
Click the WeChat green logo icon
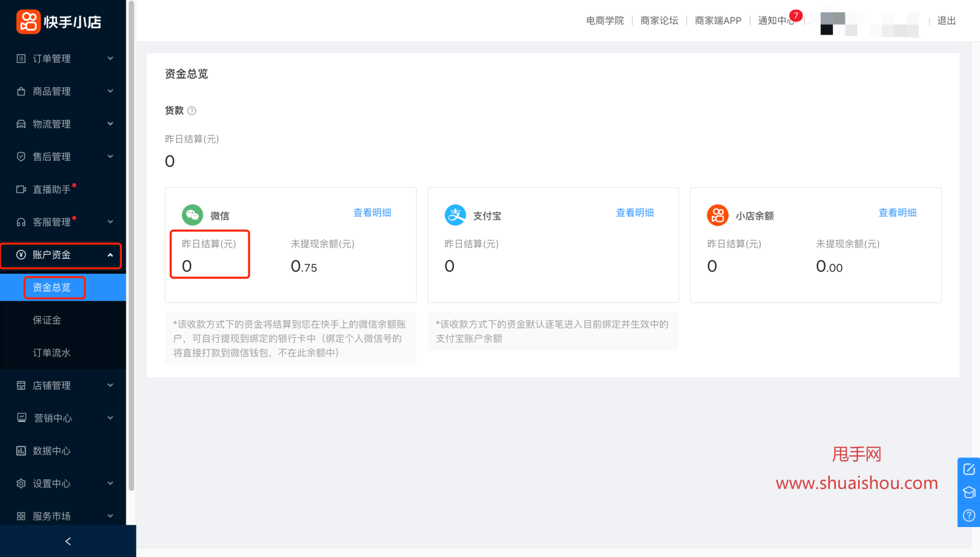coord(192,215)
